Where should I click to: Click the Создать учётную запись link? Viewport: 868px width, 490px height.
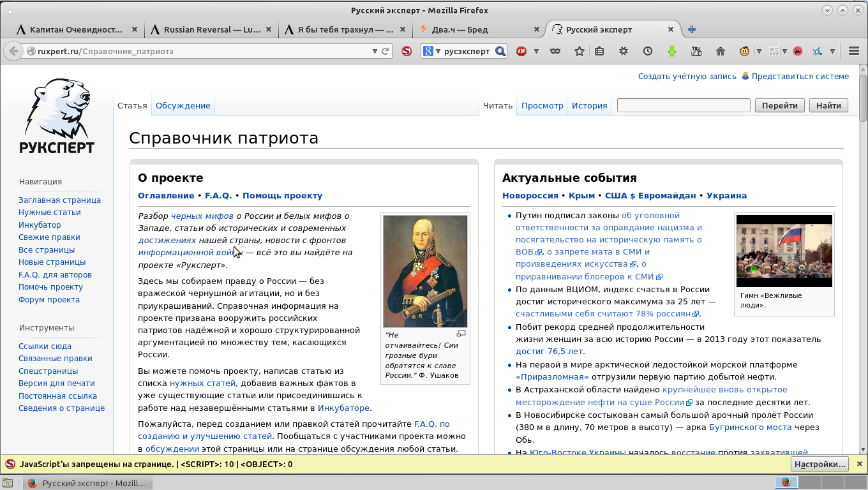coord(687,76)
